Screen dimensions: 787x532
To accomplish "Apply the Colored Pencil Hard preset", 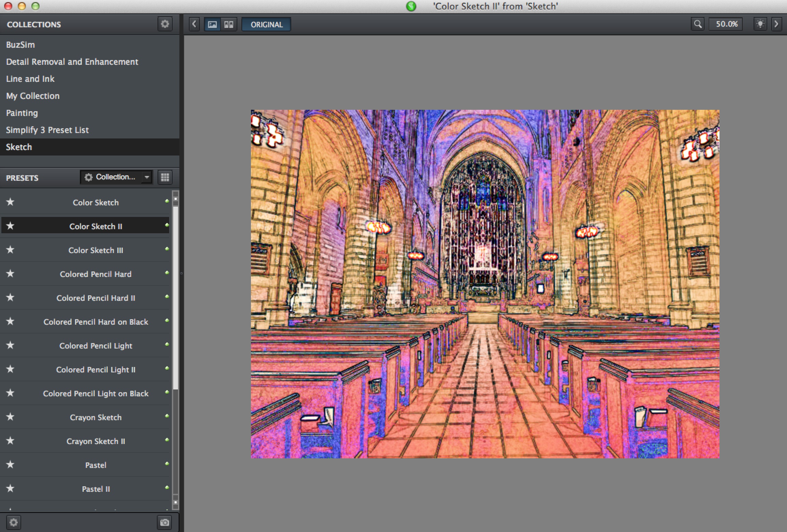I will 85,274.
